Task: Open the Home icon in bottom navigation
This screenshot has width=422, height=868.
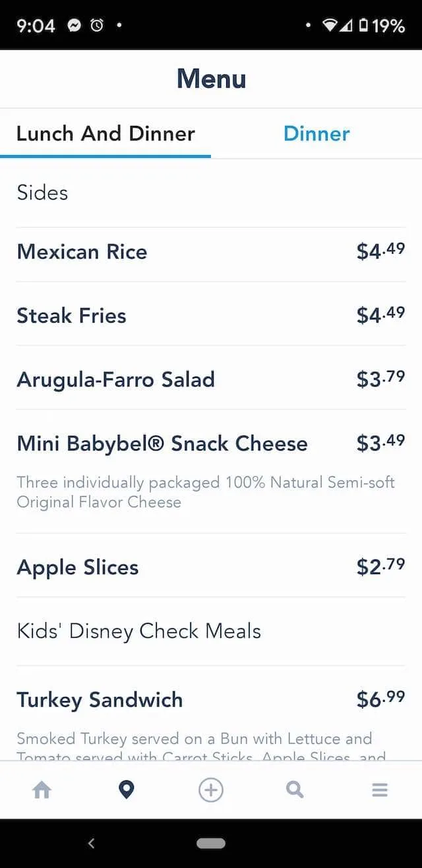Action: pos(42,790)
